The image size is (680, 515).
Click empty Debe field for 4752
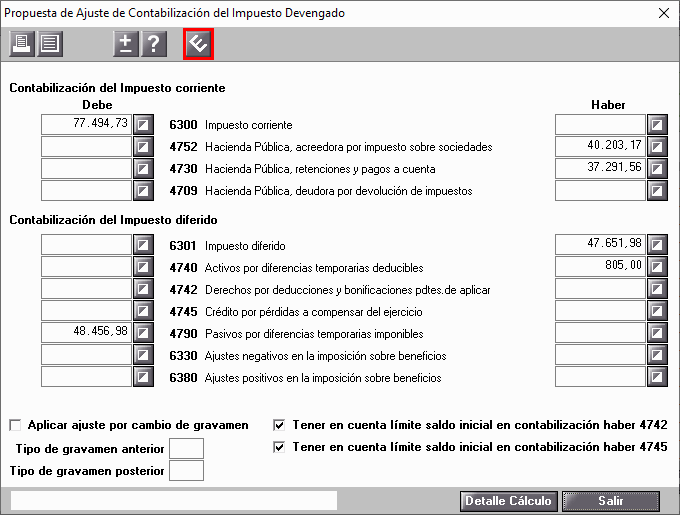click(86, 147)
